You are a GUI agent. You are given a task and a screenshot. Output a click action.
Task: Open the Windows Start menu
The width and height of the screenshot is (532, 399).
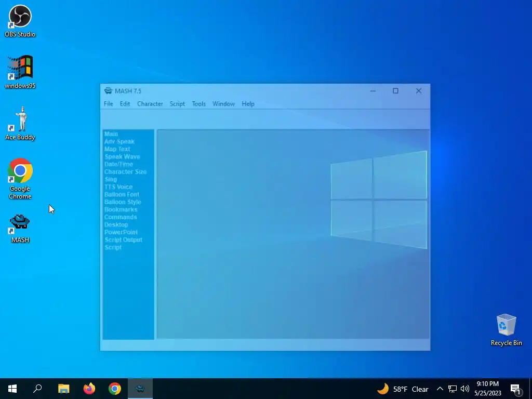(x=12, y=389)
